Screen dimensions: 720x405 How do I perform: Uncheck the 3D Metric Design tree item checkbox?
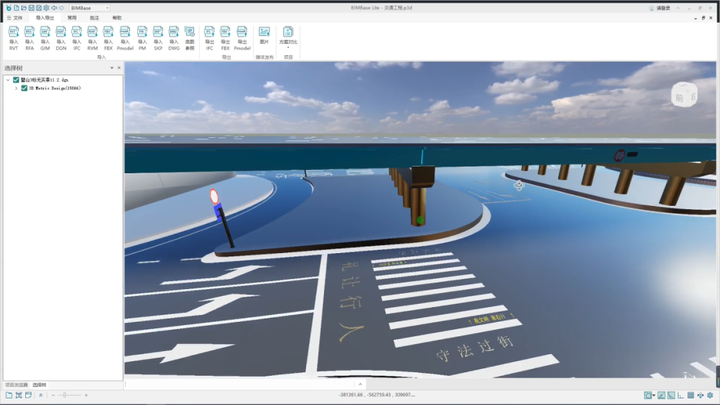click(24, 88)
